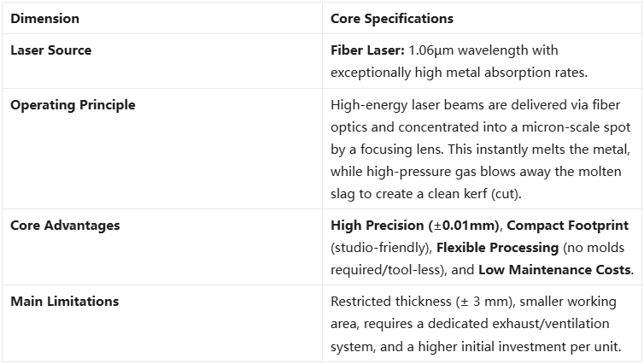Click the "Core Specifications" column header
Screen dimensions: 644x364
[x=392, y=18]
